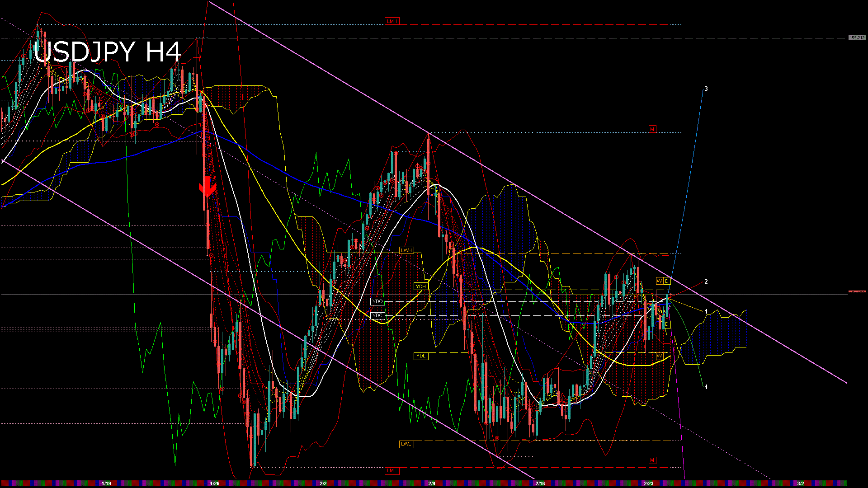Click the LML last-month-low label
Viewport: 868px width, 488px height.
392,470
